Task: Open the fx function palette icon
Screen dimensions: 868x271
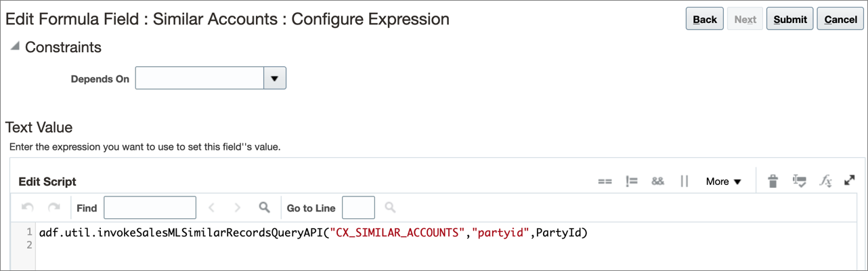Action: (825, 181)
